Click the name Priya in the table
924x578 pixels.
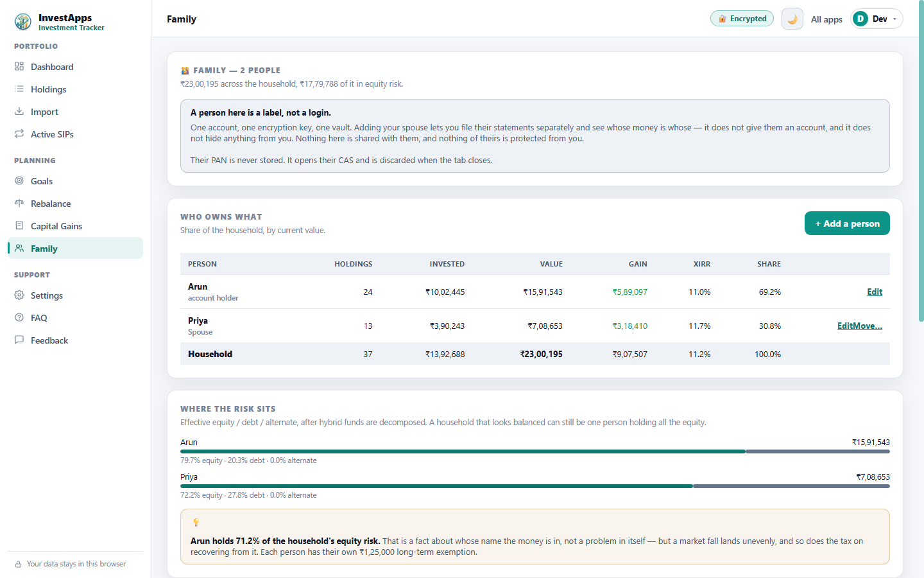tap(198, 320)
